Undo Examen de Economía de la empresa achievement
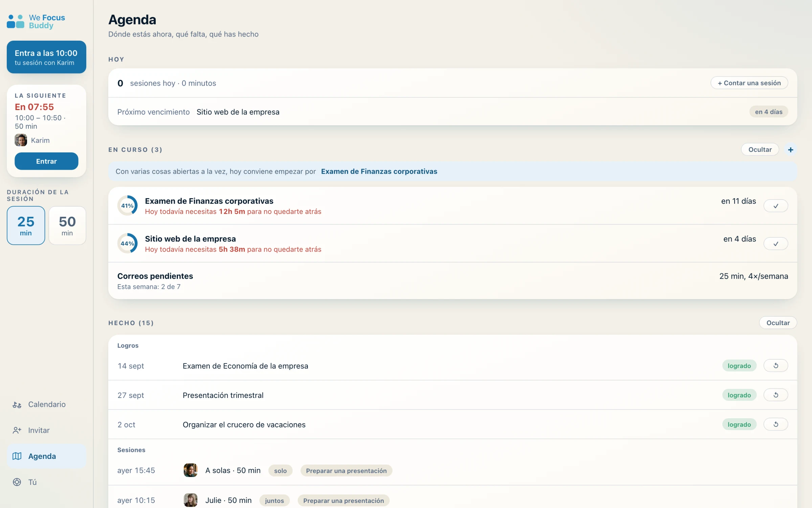 (x=775, y=366)
